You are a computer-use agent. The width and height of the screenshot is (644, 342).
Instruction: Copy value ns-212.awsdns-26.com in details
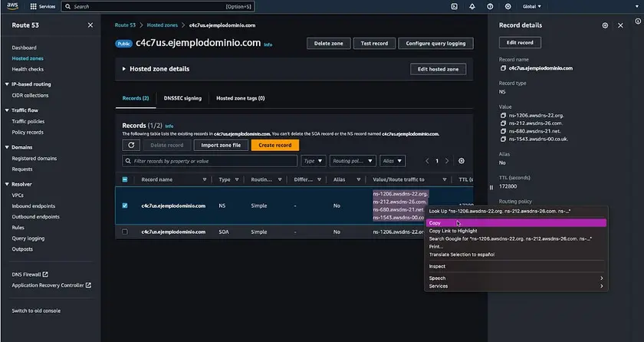(x=503, y=123)
